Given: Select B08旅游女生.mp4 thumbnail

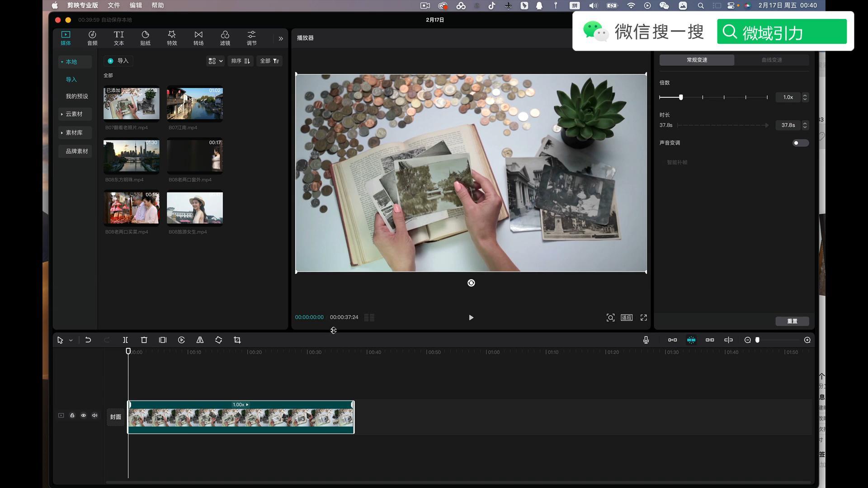Looking at the screenshot, I should [x=195, y=208].
